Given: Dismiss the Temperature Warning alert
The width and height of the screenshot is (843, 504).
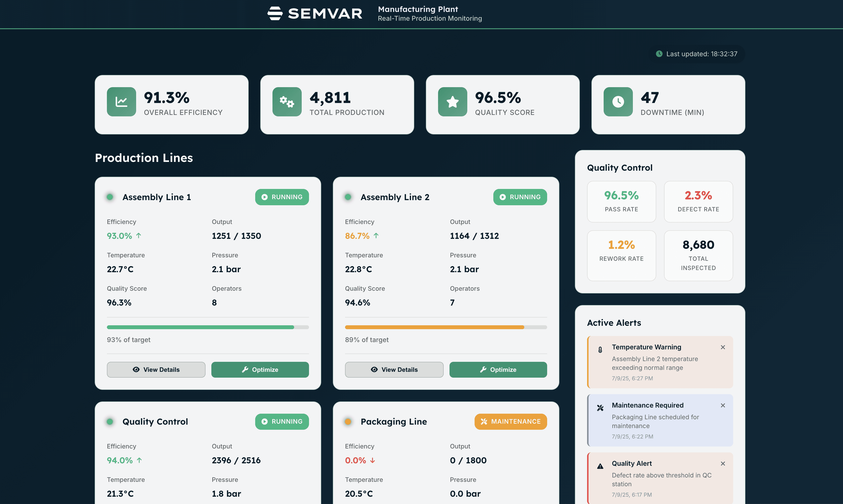Looking at the screenshot, I should pos(723,347).
